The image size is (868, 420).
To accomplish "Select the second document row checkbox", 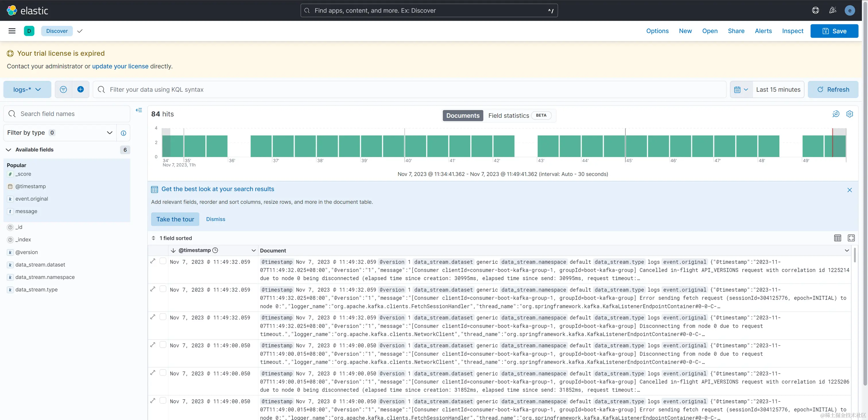I will click(163, 289).
